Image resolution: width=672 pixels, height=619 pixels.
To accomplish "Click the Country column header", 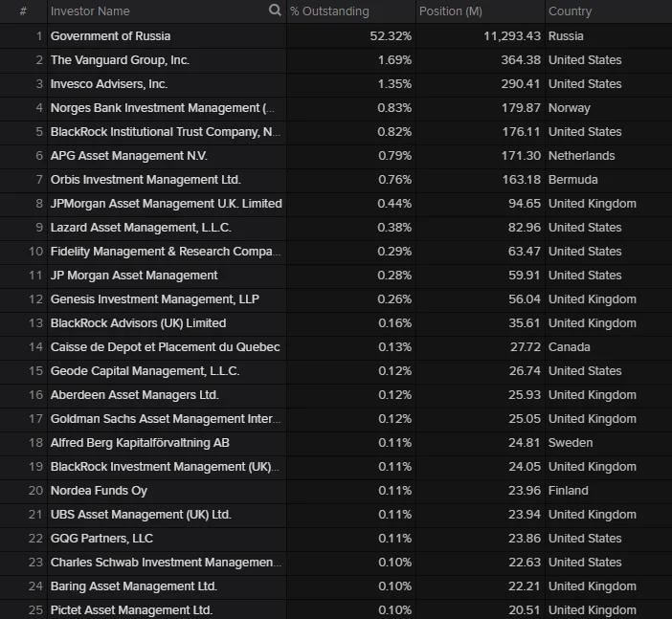I will pyautogui.click(x=571, y=11).
